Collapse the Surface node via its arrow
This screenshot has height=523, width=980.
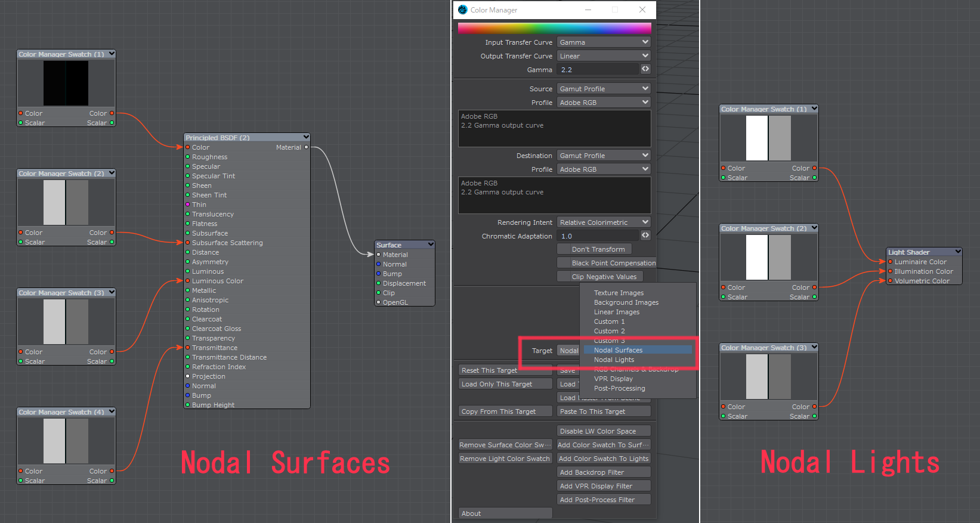[431, 245]
